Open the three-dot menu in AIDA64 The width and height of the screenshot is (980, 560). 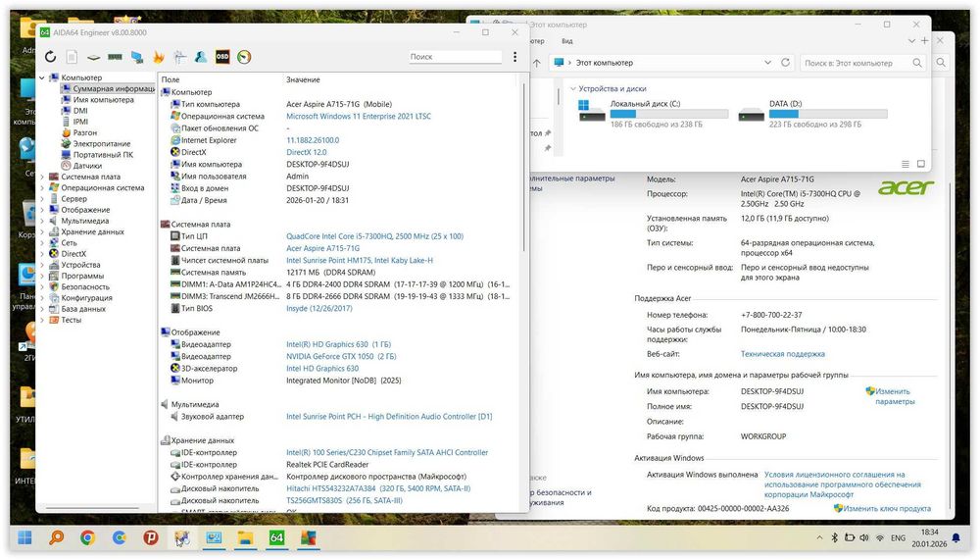(x=515, y=57)
